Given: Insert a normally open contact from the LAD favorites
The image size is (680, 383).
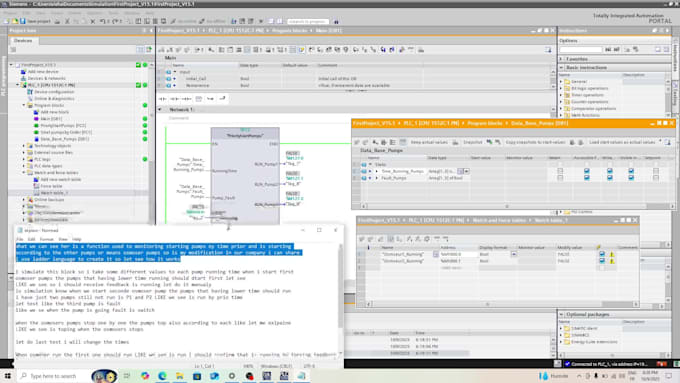Looking at the screenshot, I should (163, 99).
